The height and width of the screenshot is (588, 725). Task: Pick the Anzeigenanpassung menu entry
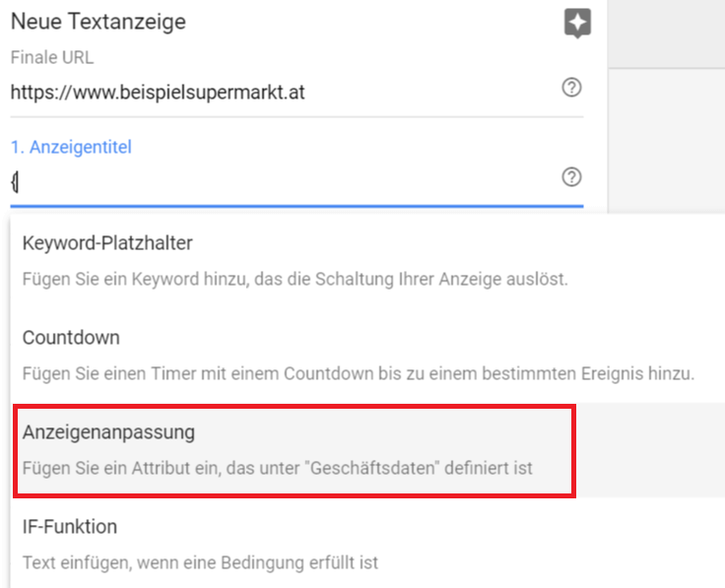click(x=108, y=432)
